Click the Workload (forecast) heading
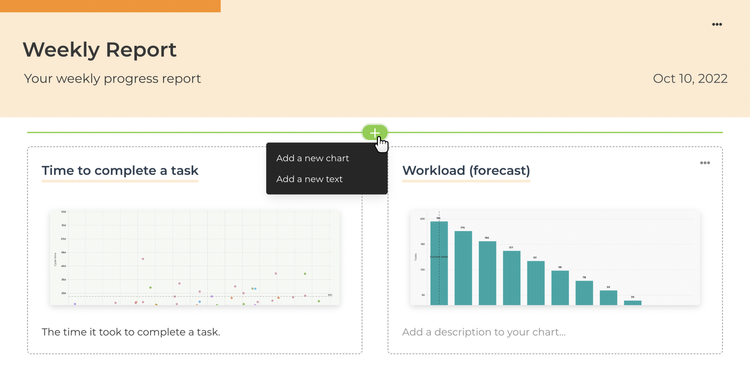Screen dimensions: 750x368 coord(466,171)
